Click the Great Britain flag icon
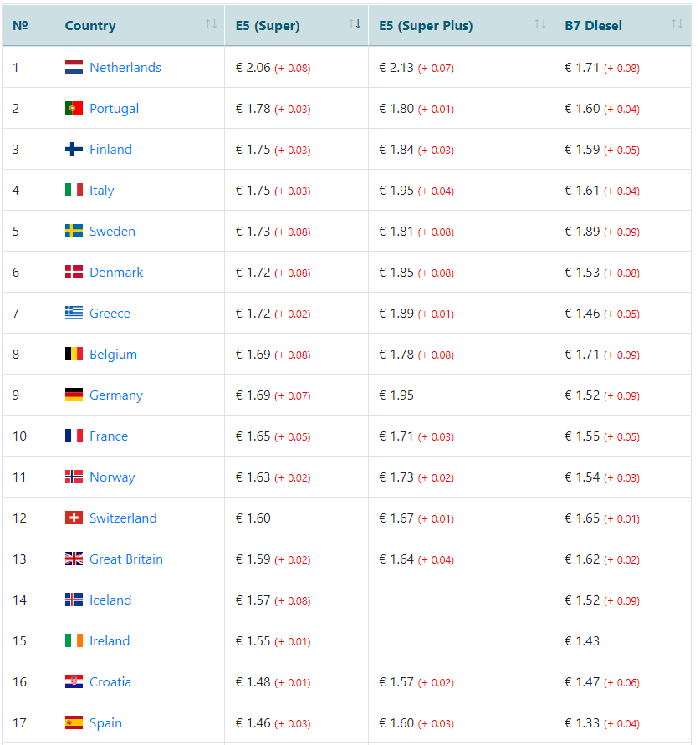700x745 pixels. [x=74, y=559]
